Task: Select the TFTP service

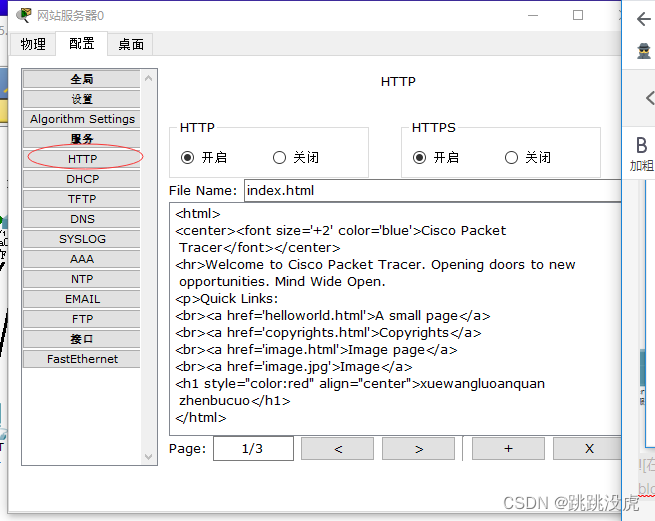Action: (82, 199)
